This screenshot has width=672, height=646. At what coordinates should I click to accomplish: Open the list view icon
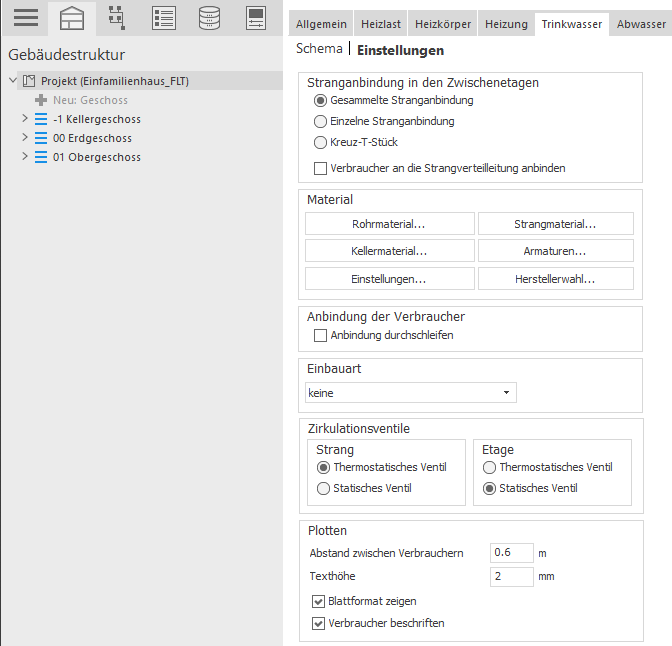[x=164, y=18]
